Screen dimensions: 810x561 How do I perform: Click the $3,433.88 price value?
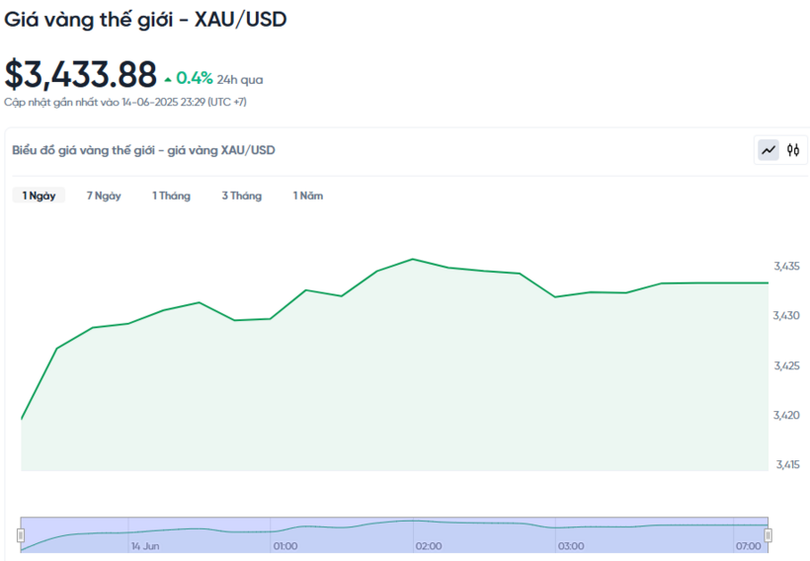click(81, 75)
